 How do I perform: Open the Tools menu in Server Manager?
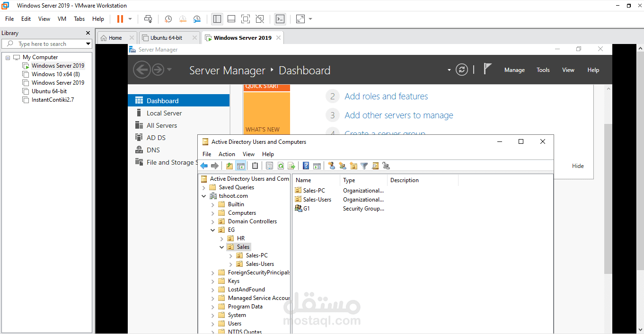pos(543,70)
